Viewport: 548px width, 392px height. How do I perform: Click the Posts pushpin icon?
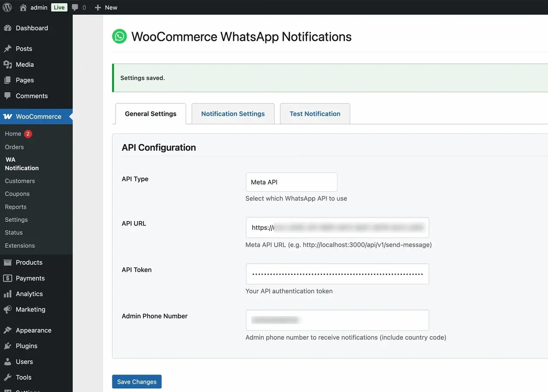pos(8,49)
